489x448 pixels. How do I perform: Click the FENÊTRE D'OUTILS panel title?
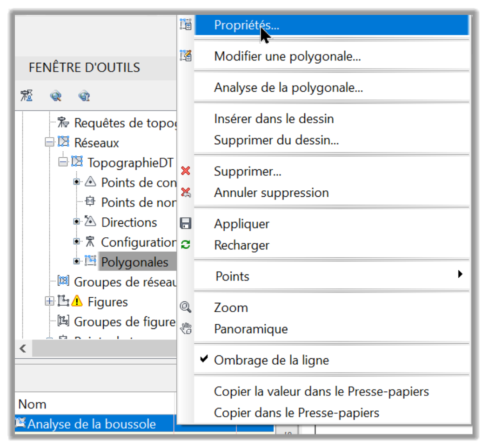[85, 67]
